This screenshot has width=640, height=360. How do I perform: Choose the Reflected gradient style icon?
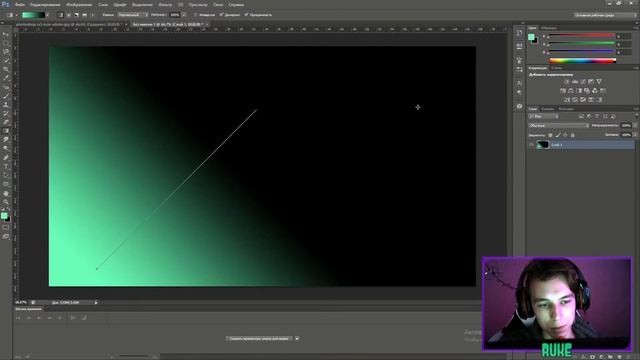click(x=84, y=15)
